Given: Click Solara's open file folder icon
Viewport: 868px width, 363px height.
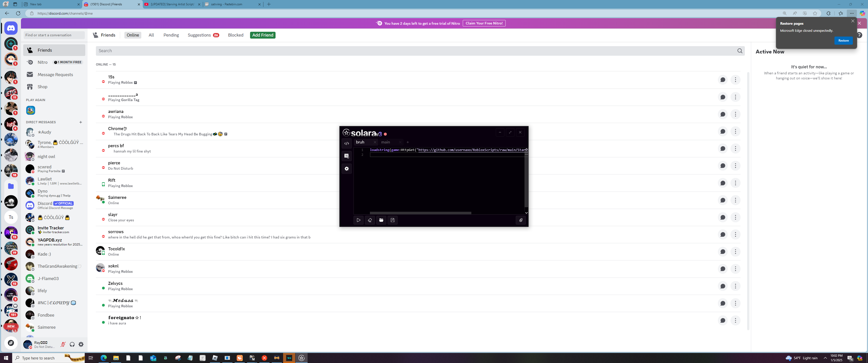Looking at the screenshot, I should pos(381,220).
